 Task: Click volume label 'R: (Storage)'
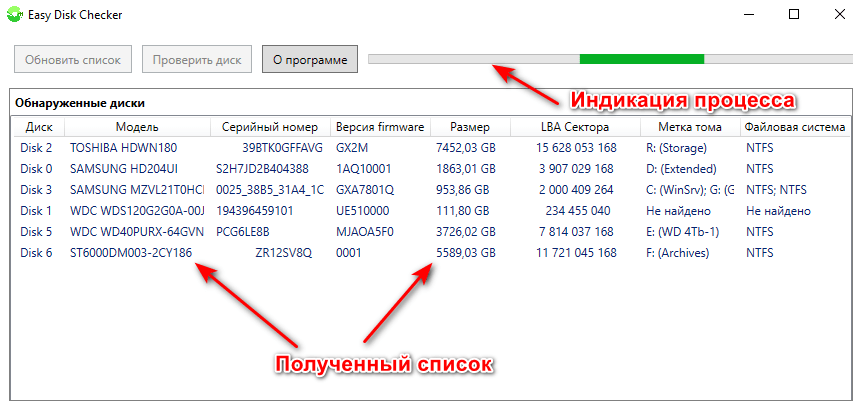(676, 148)
